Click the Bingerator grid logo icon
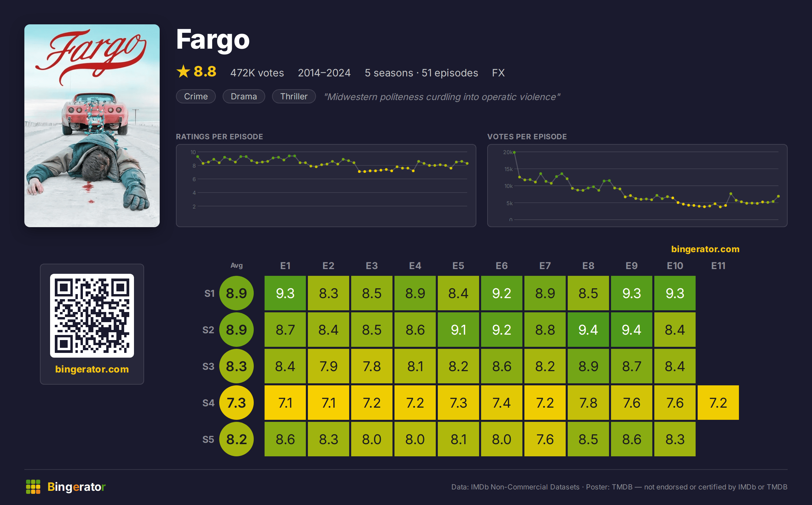The height and width of the screenshot is (505, 812). (33, 487)
